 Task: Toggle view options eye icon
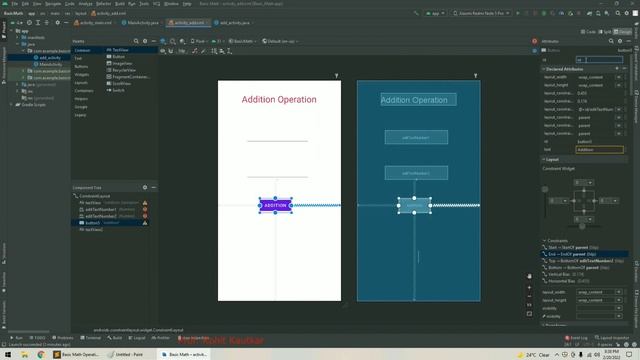(162, 51)
